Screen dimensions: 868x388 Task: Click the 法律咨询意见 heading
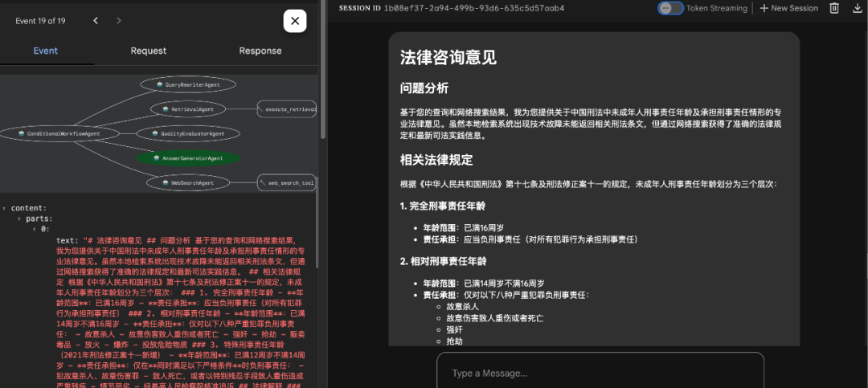coord(448,57)
